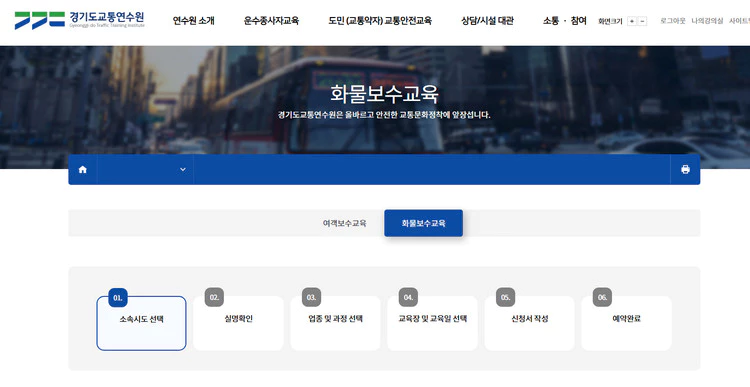The image size is (750, 387).
Task: Open the 소통 · 참여 menu
Action: coord(564,21)
